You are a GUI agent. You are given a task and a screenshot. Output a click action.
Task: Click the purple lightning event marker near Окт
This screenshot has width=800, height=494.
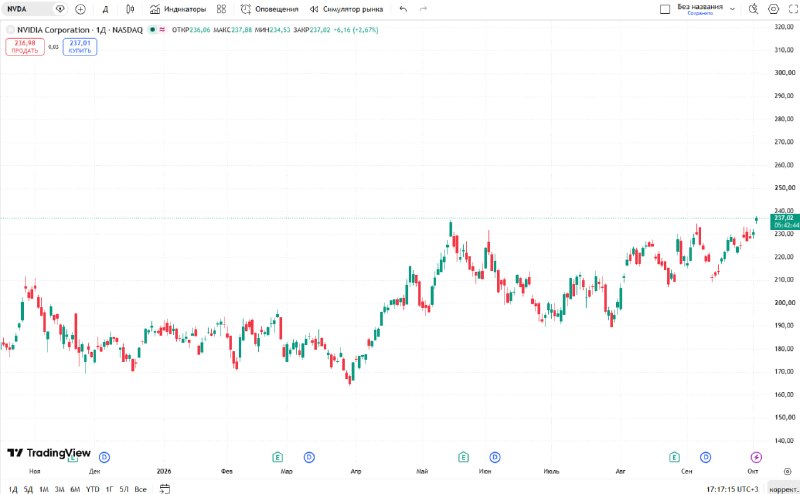coord(756,457)
